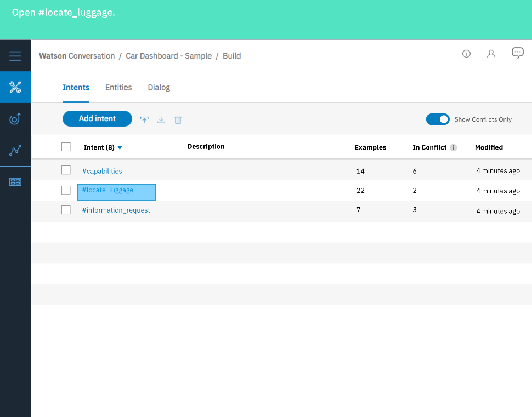This screenshot has height=417, width=532.
Task: Go to Car Dashboard - Sample breadcrumb
Action: point(168,56)
